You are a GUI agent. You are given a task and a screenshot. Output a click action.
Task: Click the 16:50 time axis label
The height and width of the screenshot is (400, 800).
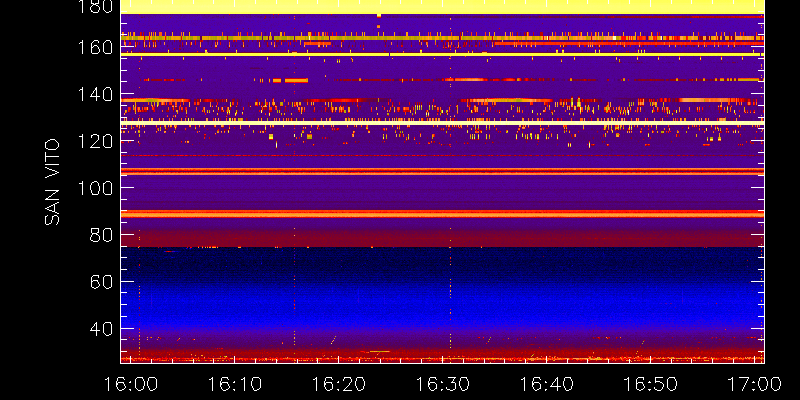(651, 384)
